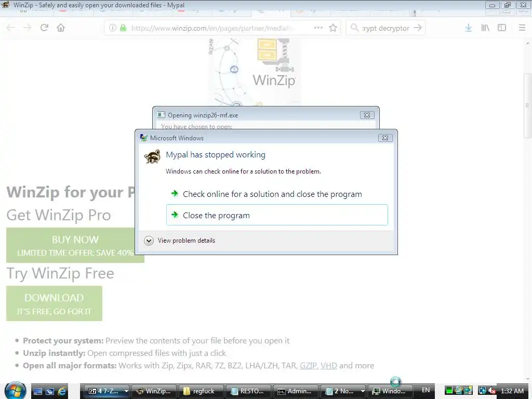Restore down the Mypal browser window
Viewport: 532px width, 399px height.
[x=508, y=5]
